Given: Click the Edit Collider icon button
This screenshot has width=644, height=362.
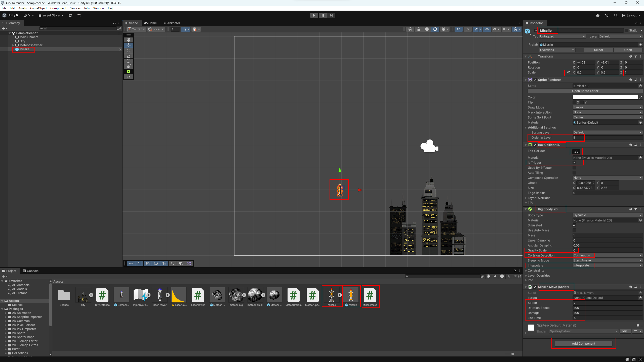Looking at the screenshot, I should tap(576, 151).
